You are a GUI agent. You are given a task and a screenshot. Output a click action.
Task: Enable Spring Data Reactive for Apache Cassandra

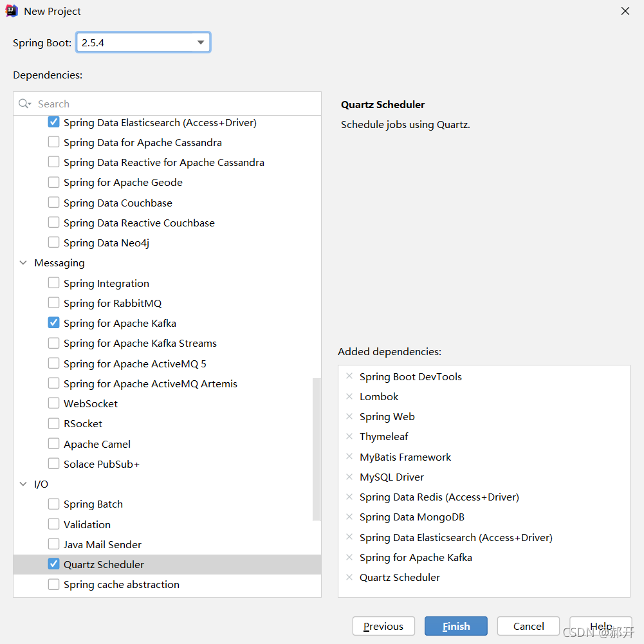[53, 162]
